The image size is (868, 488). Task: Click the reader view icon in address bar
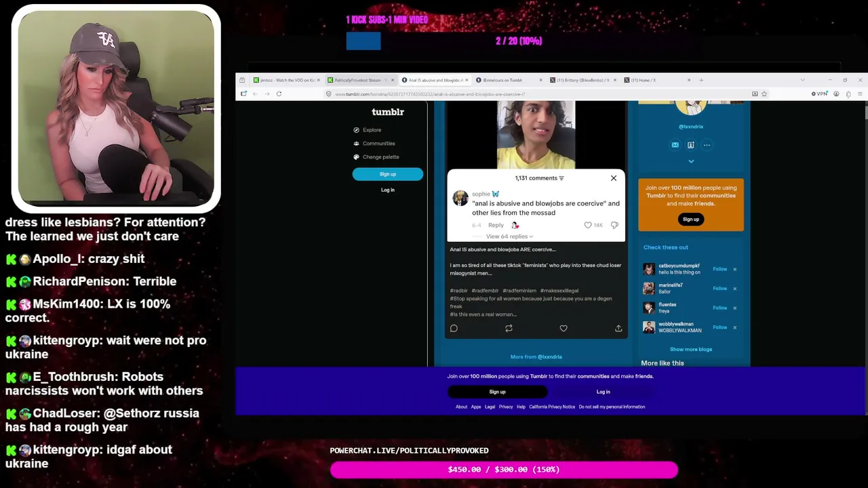(x=755, y=94)
